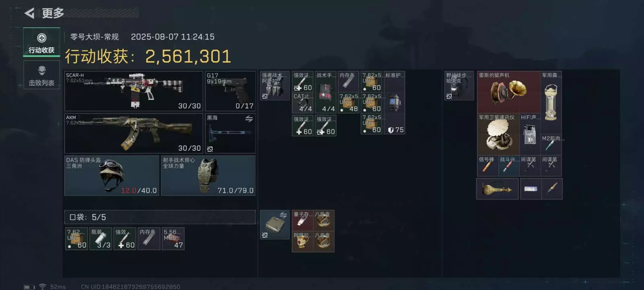Select the 信号棒 signal stick item

487,166
